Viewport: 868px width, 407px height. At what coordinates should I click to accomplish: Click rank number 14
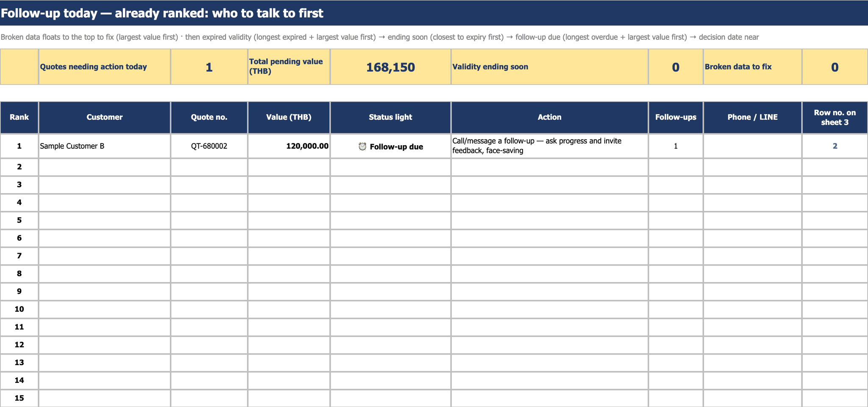point(19,380)
